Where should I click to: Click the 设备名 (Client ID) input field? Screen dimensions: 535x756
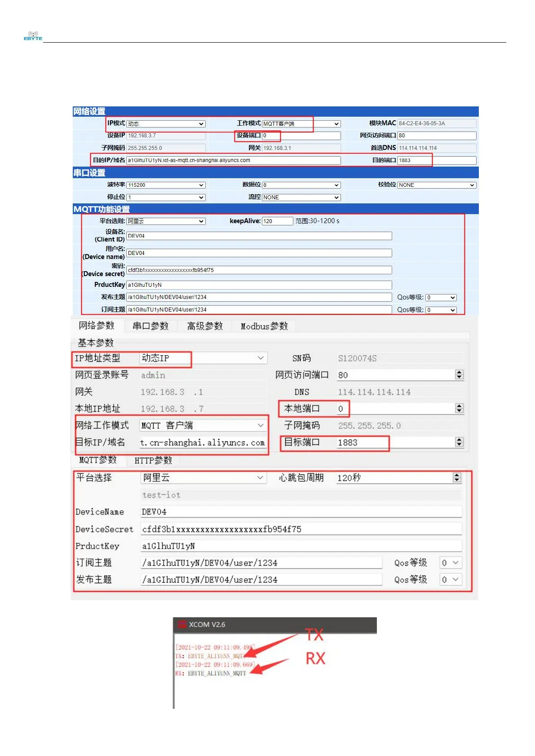click(x=259, y=236)
